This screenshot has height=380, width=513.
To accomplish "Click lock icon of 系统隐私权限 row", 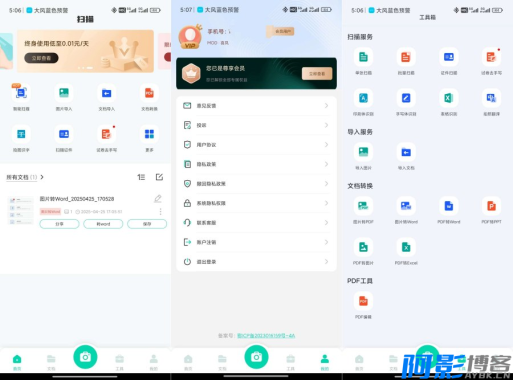I will pyautogui.click(x=187, y=203).
